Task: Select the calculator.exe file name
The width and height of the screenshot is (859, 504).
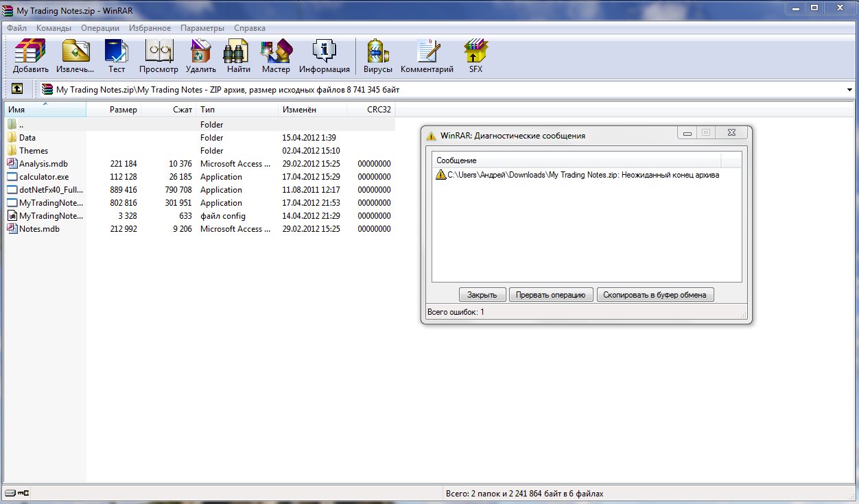Action: (44, 177)
